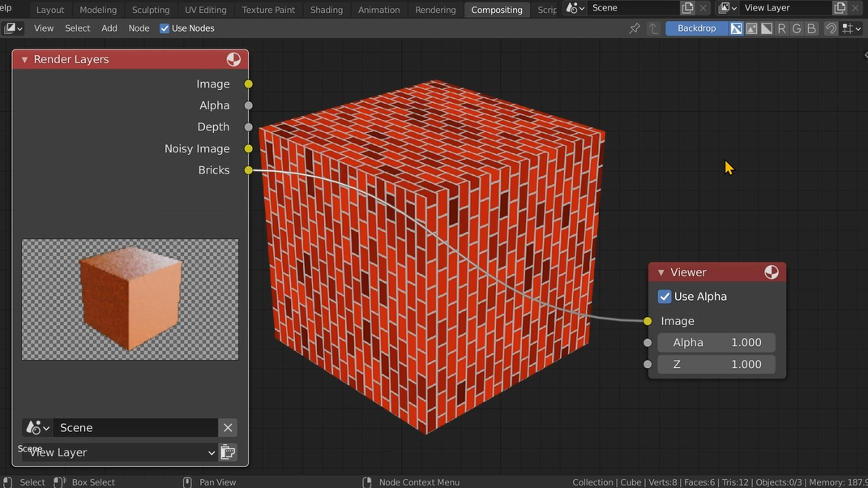Screen dimensions: 868x488
Task: Toggle the Backdrop display off
Action: (696, 28)
